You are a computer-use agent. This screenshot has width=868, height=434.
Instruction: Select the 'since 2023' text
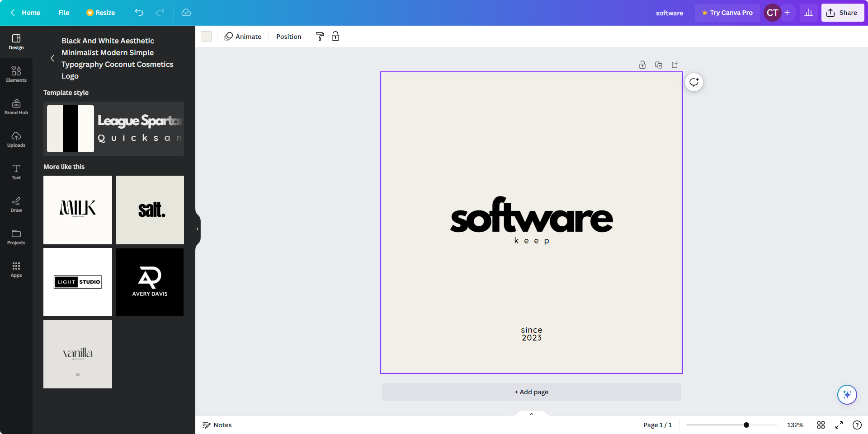pyautogui.click(x=532, y=334)
